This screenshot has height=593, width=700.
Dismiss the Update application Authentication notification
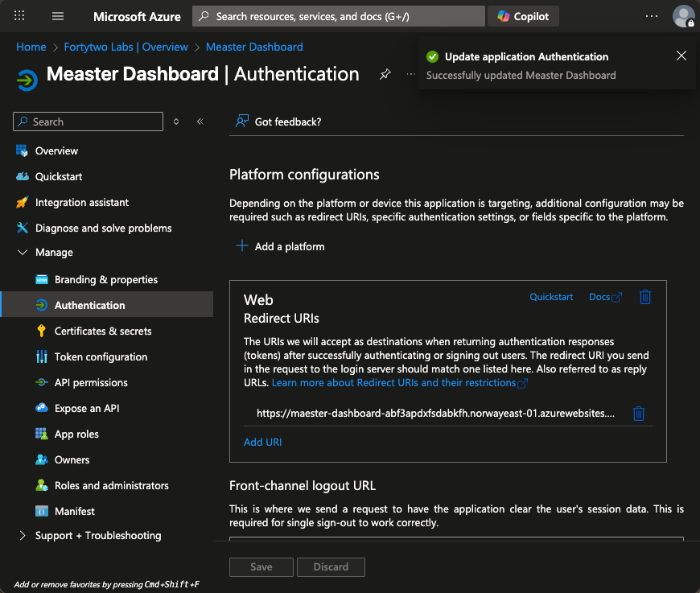tap(681, 56)
